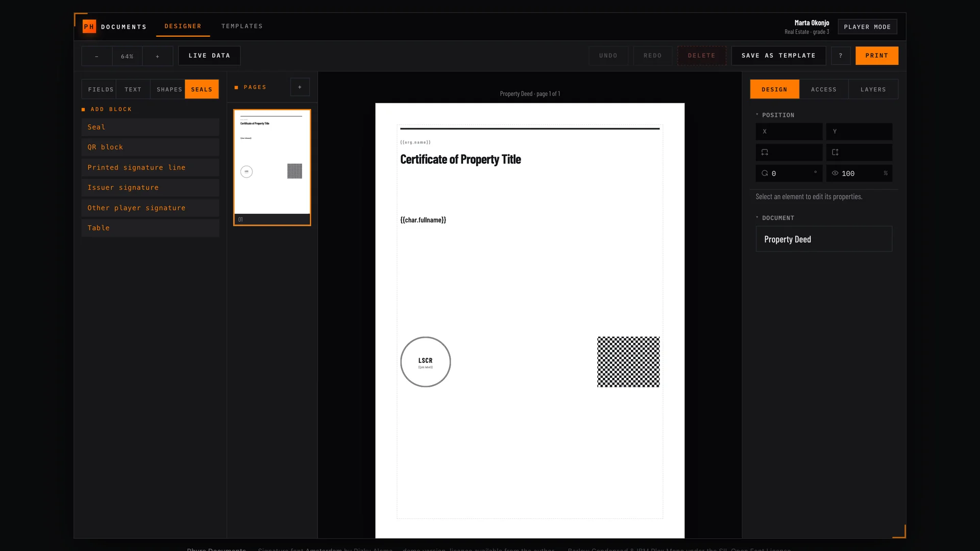Add an Other player signature block
Viewport: 980px width, 551px height.
tap(150, 208)
